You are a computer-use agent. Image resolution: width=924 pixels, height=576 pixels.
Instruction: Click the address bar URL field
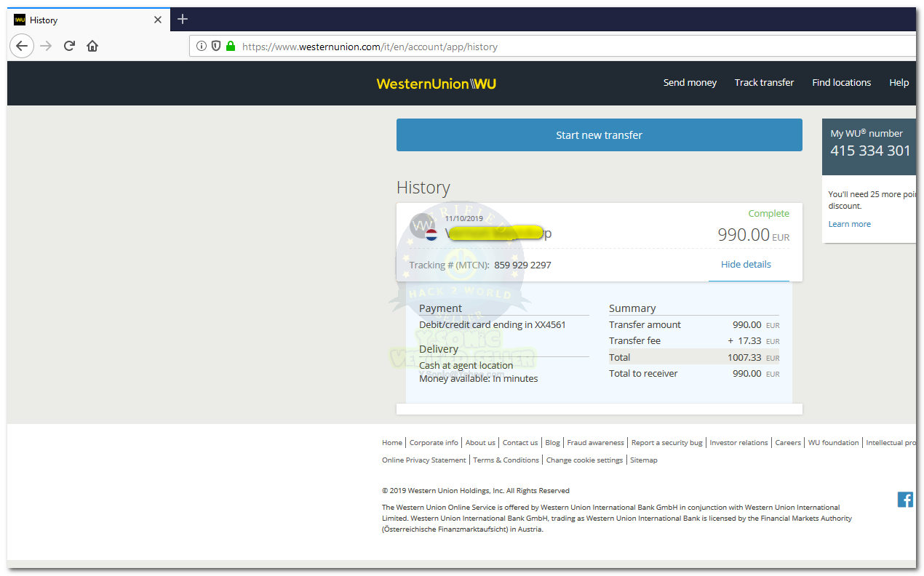pyautogui.click(x=553, y=47)
